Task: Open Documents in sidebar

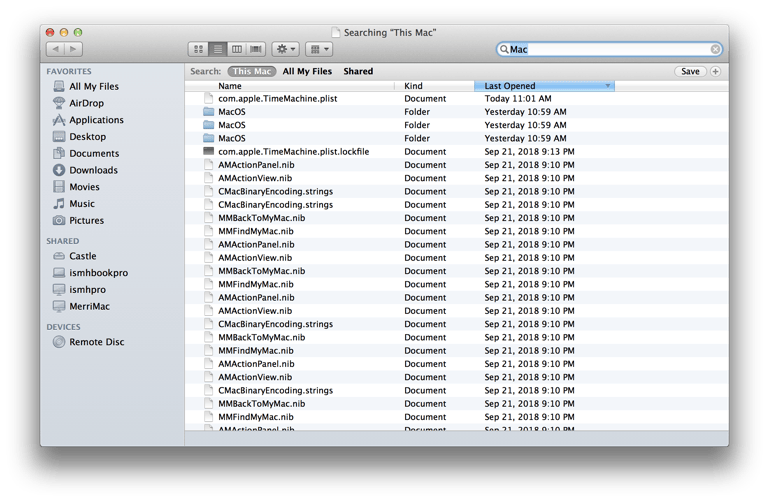Action: (x=86, y=153)
